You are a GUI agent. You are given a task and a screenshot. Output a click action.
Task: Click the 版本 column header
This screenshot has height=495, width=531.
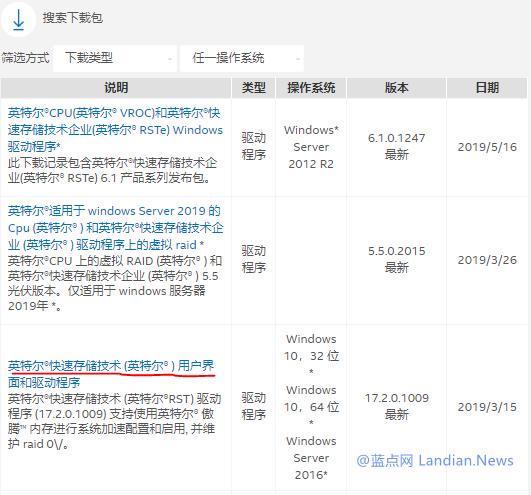click(x=396, y=88)
